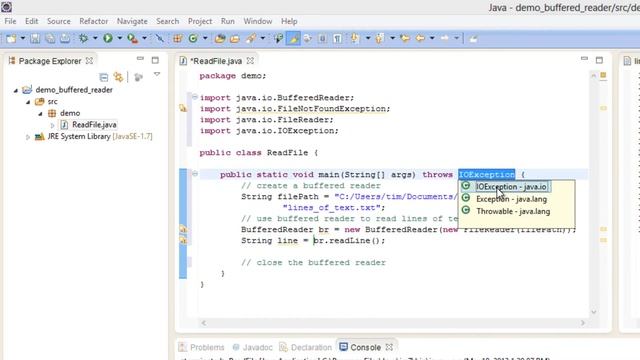Open the Navigate menu
The height and width of the screenshot is (360, 640).
click(132, 21)
